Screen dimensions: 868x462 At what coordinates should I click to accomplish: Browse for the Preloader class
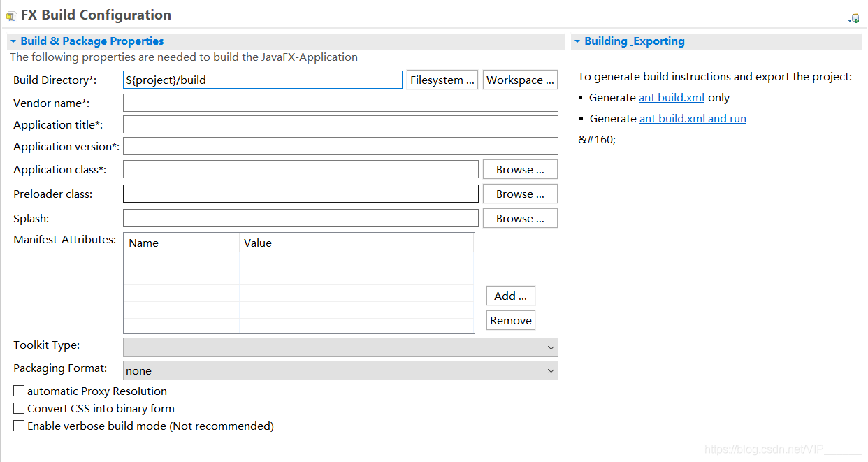520,194
